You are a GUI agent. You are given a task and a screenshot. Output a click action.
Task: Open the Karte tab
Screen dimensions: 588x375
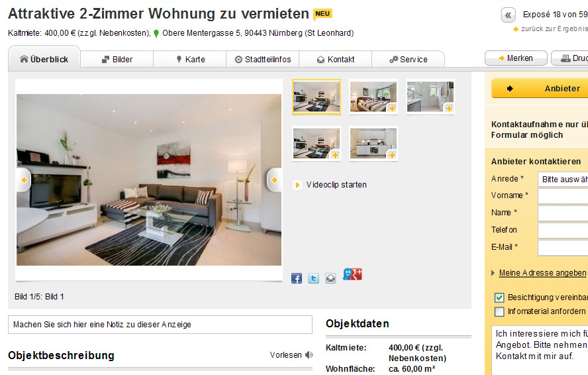[x=190, y=60]
